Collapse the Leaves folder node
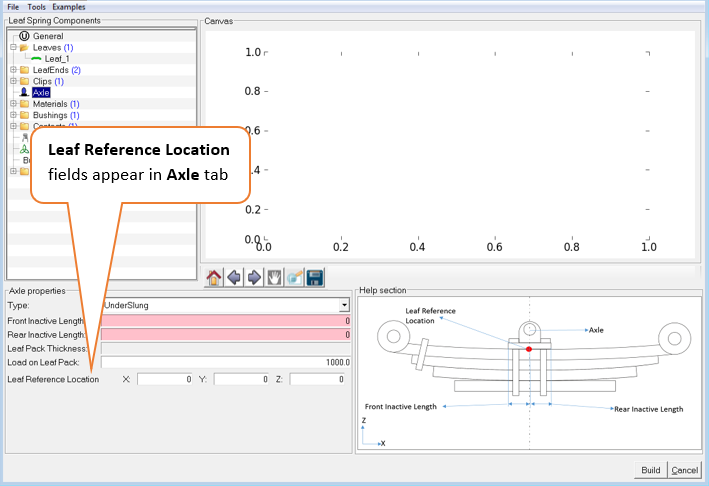This screenshot has height=486, width=709. click(13, 47)
